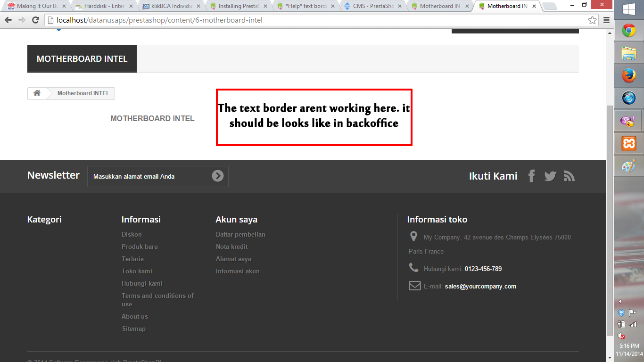Open the Diskon footer link

click(132, 234)
